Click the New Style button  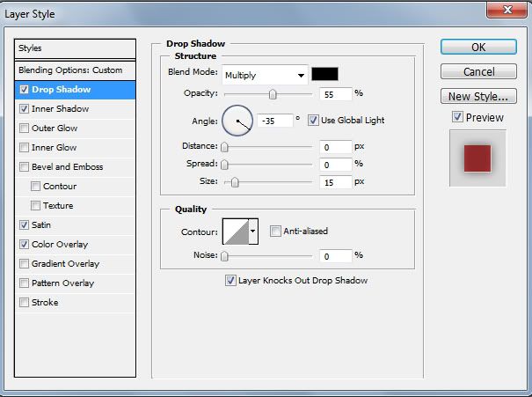(x=478, y=96)
